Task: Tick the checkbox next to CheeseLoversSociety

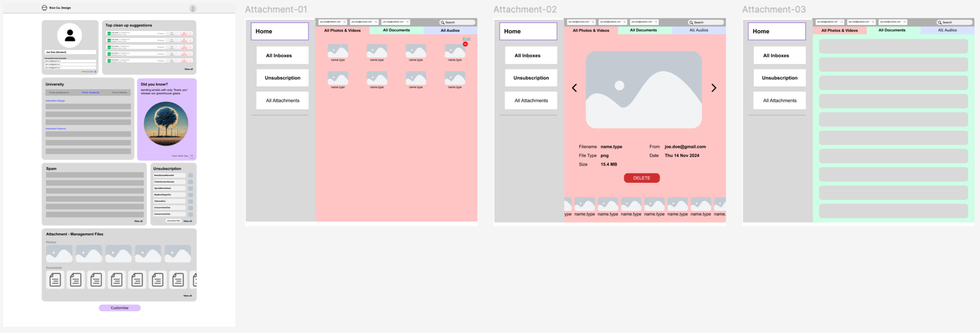Action: pyautogui.click(x=191, y=182)
